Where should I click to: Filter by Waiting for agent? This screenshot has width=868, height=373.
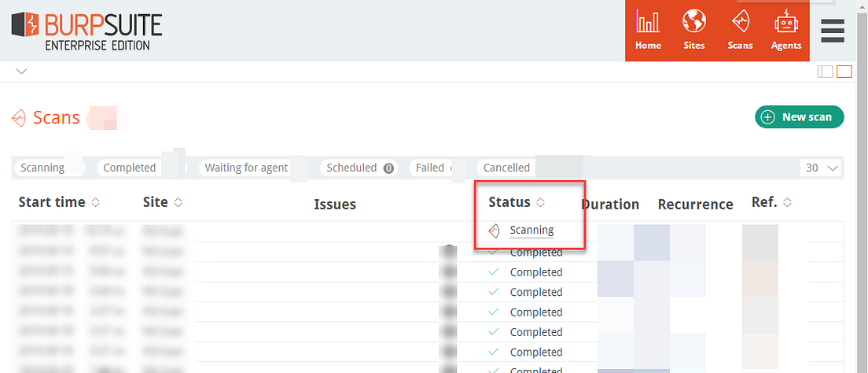[253, 168]
